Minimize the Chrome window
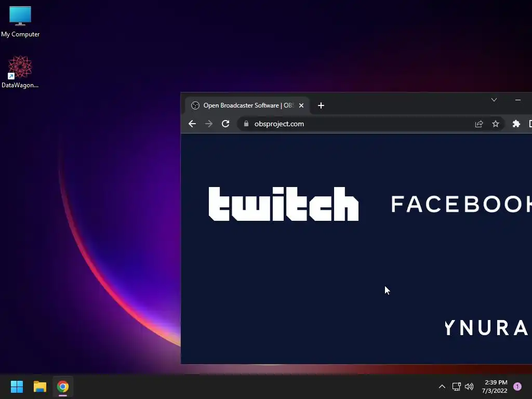Viewport: 532px width, 399px height. [518, 100]
